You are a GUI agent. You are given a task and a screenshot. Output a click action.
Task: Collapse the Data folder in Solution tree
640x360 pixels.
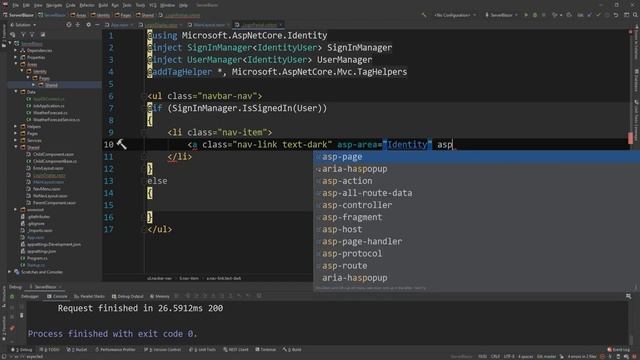(x=16, y=92)
